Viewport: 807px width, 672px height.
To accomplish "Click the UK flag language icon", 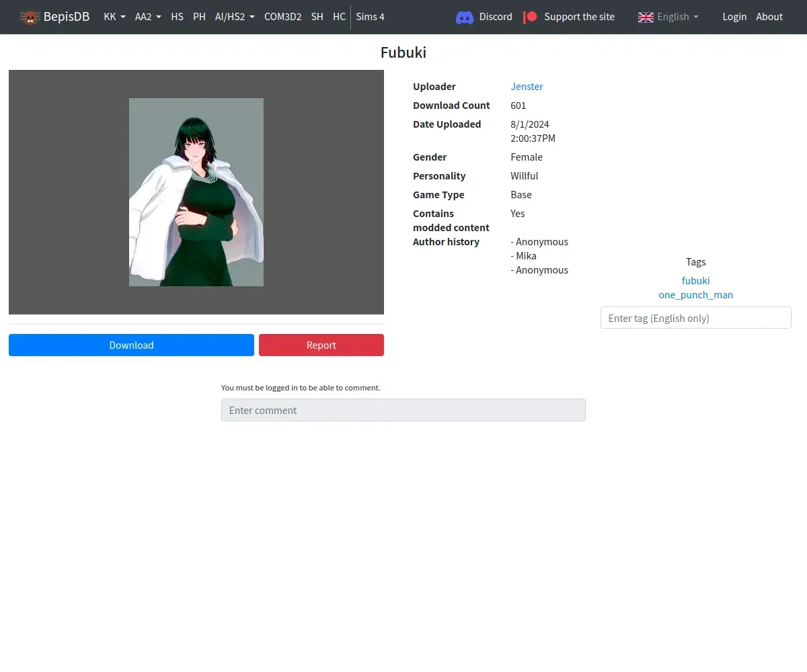I will pos(646,17).
